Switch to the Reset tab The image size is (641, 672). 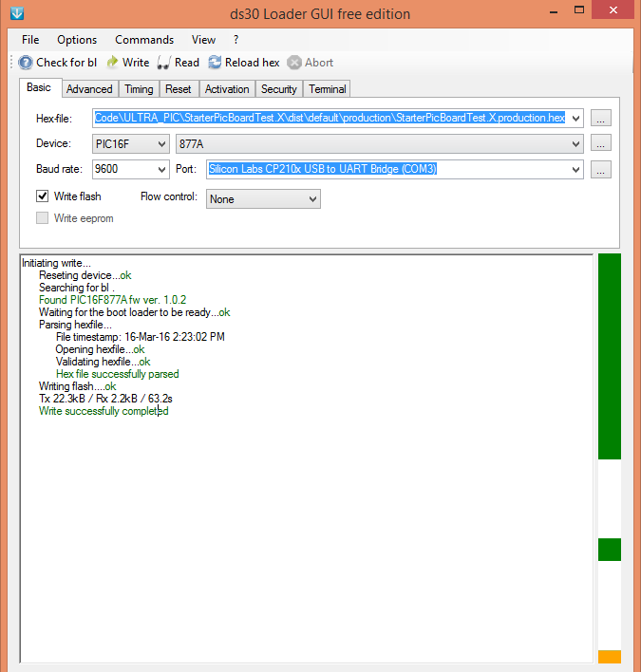[x=179, y=89]
